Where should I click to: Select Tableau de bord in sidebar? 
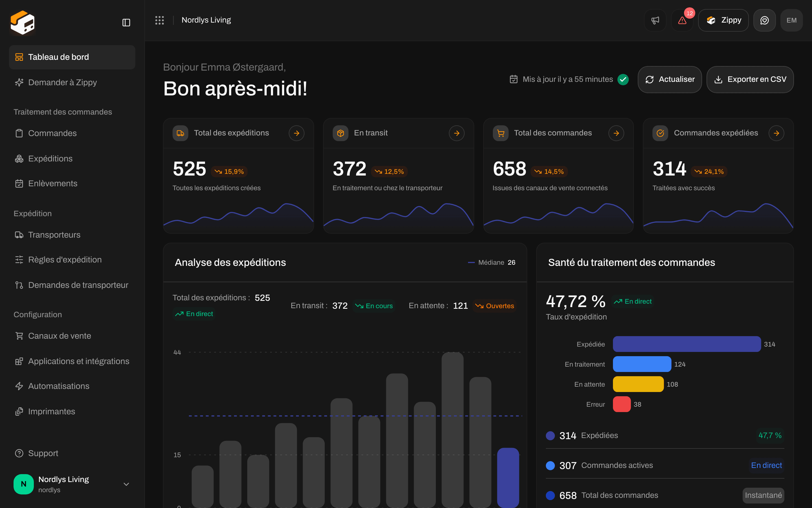point(72,57)
